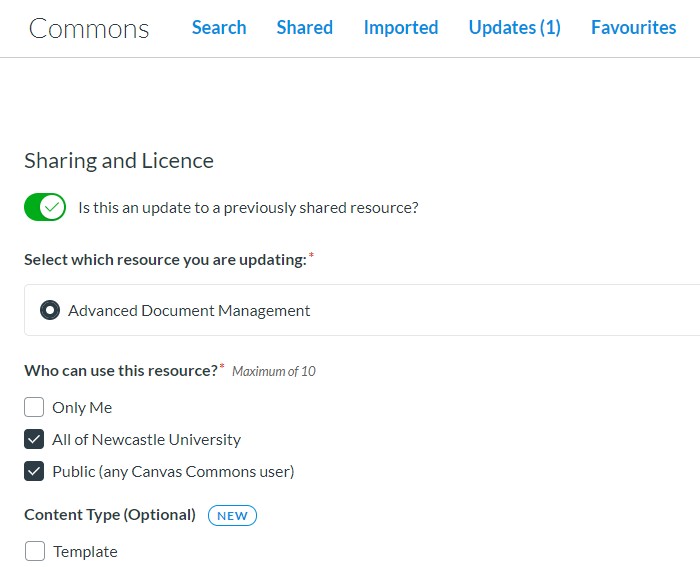The height and width of the screenshot is (567, 700).
Task: Uncheck the All of Newcastle University box
Action: tap(34, 439)
